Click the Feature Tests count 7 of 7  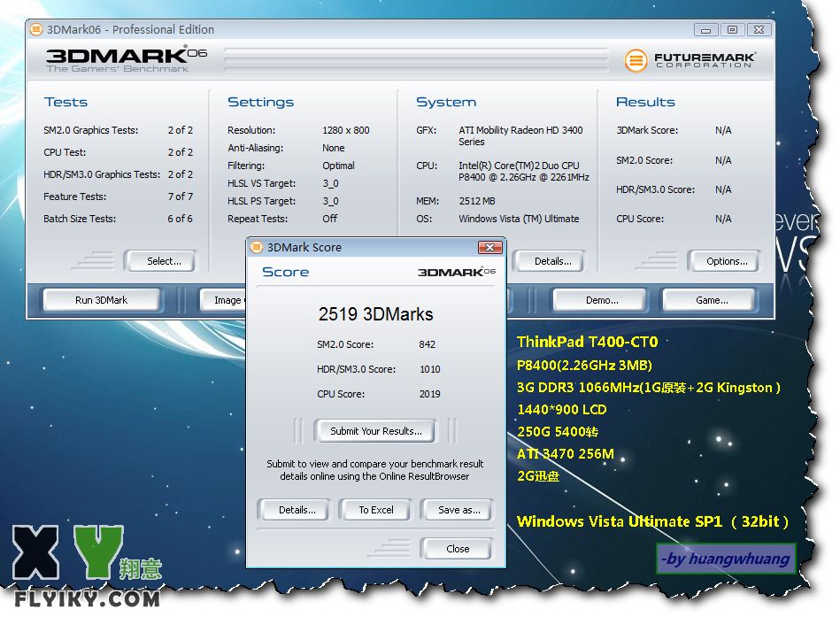click(180, 197)
